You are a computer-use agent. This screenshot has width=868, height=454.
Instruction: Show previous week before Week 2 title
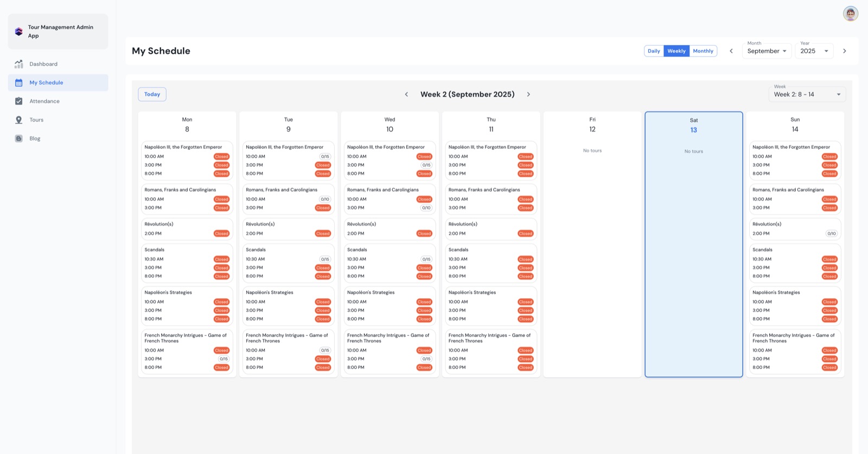406,94
